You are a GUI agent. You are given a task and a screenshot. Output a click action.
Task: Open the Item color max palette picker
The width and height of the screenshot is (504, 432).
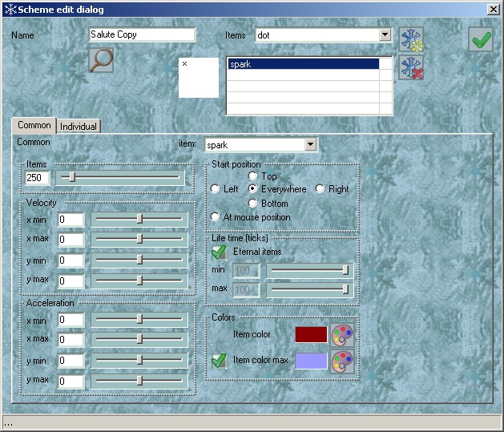pyautogui.click(x=342, y=361)
